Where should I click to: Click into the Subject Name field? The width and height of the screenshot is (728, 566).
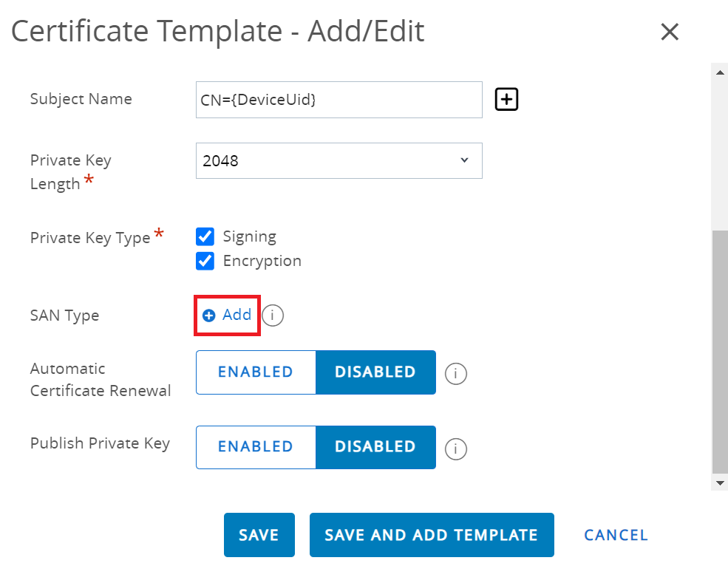tap(339, 100)
